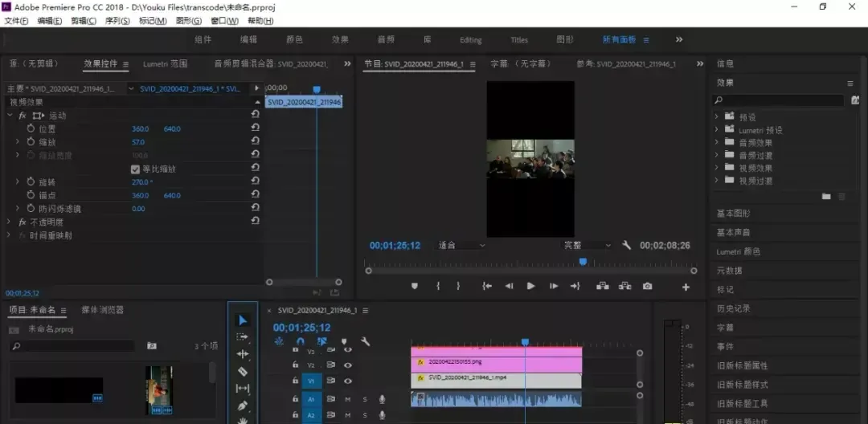Switch to the Lumetri 范围 tab
Image resolution: width=868 pixels, height=424 pixels.
pyautogui.click(x=165, y=63)
